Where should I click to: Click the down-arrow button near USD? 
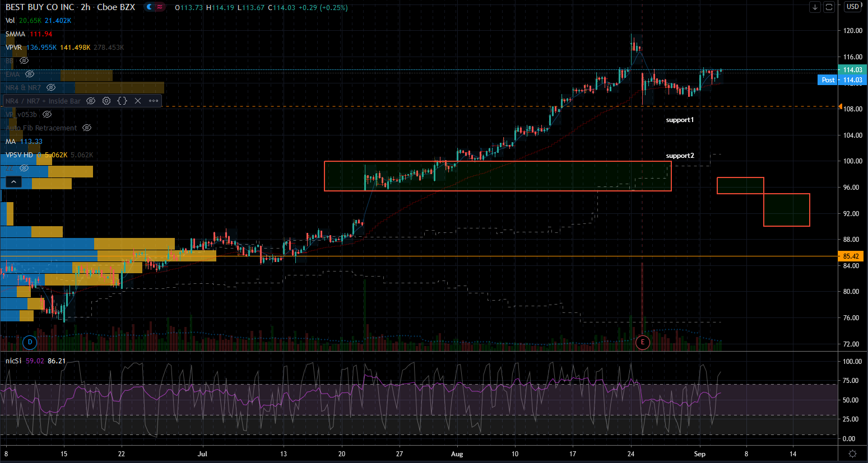815,7
